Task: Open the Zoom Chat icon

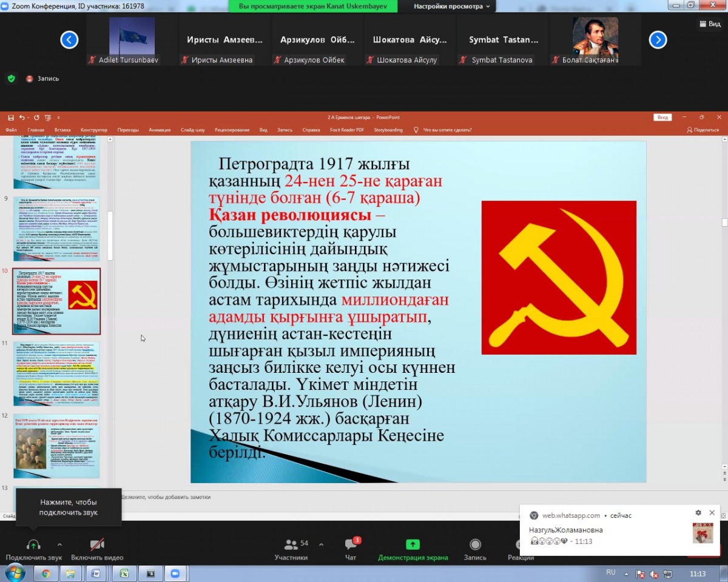Action: click(x=351, y=545)
